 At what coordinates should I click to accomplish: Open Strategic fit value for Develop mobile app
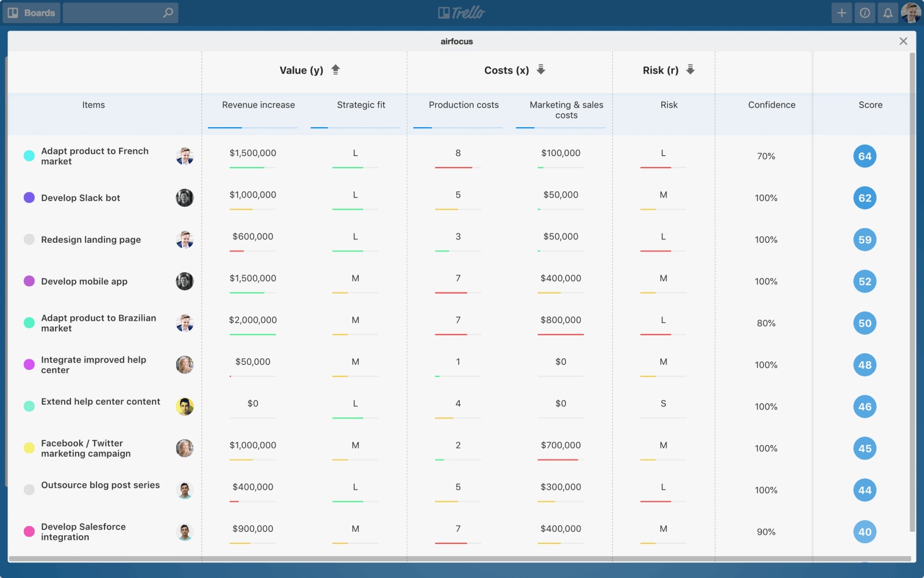pos(355,279)
